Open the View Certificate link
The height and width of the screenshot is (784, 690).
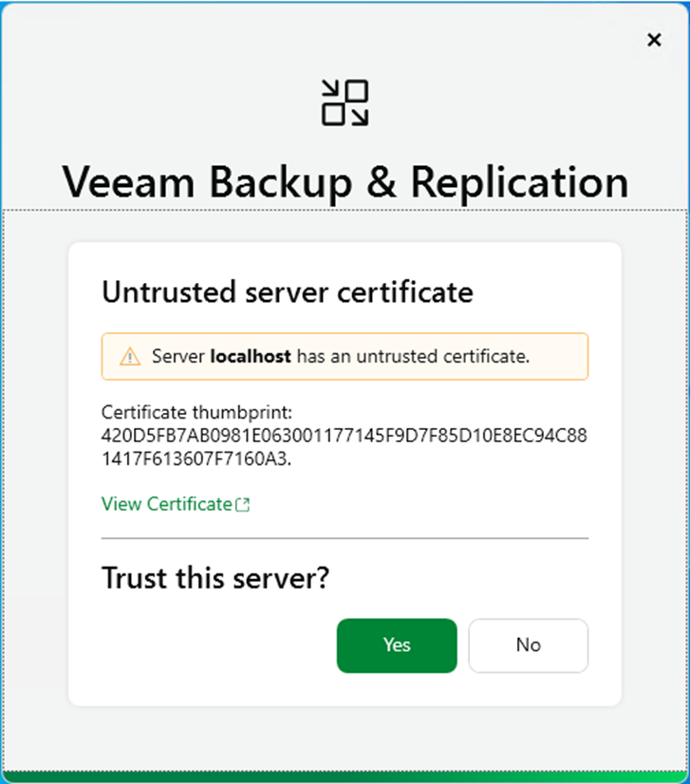[167, 504]
